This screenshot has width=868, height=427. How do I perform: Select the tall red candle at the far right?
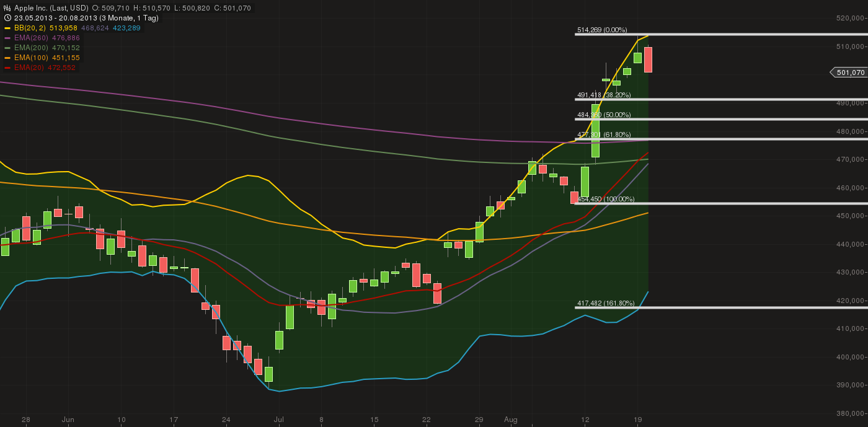click(649, 59)
